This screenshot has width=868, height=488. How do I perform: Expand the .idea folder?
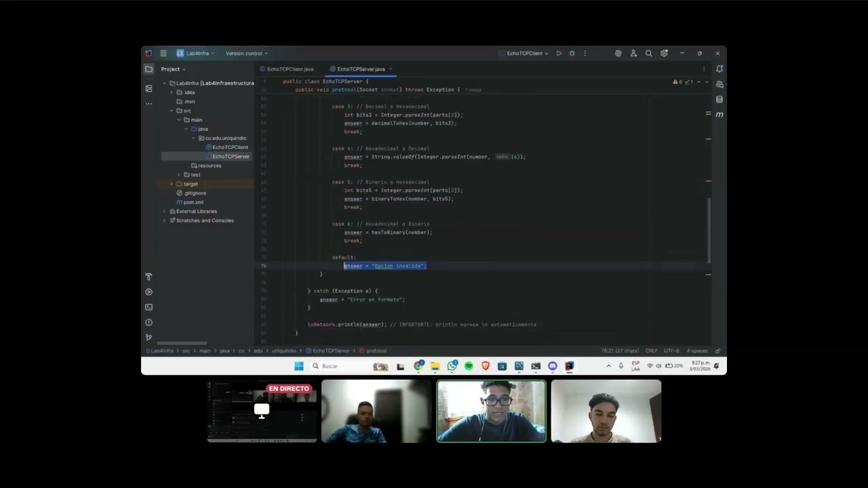171,92
